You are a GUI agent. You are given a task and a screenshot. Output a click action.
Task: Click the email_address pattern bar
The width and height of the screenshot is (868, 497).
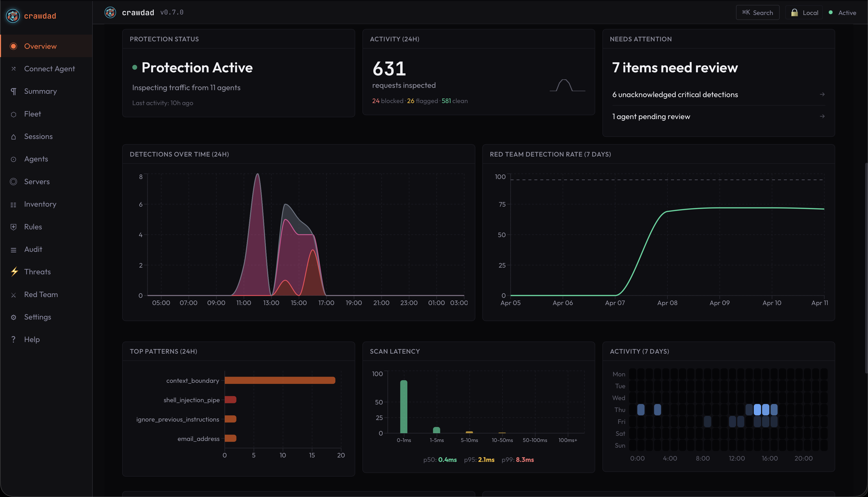230,438
